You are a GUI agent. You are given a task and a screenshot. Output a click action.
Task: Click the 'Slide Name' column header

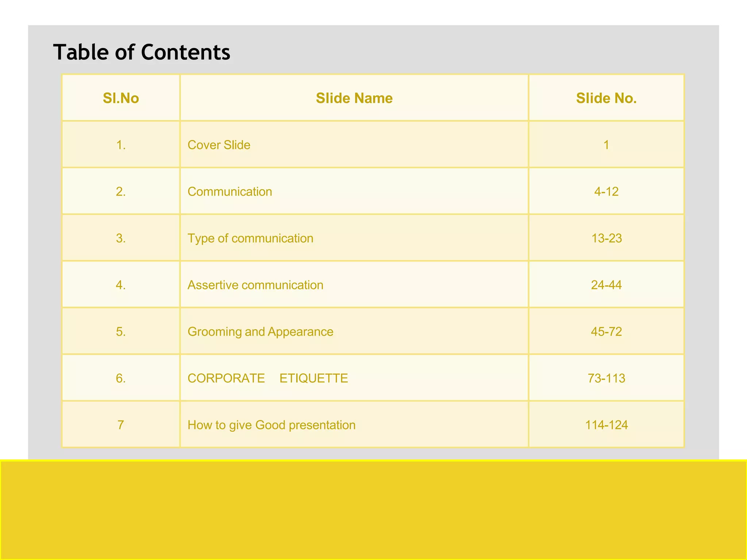pos(354,98)
